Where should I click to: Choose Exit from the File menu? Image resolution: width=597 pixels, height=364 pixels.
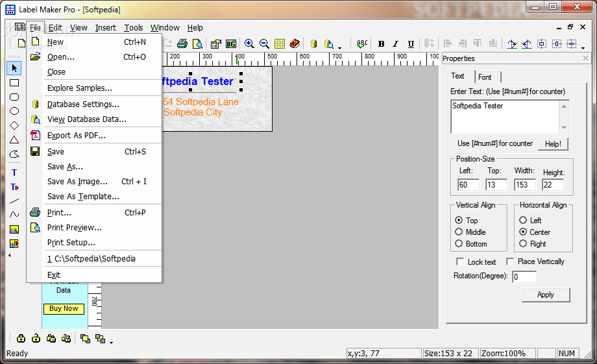(x=95, y=274)
